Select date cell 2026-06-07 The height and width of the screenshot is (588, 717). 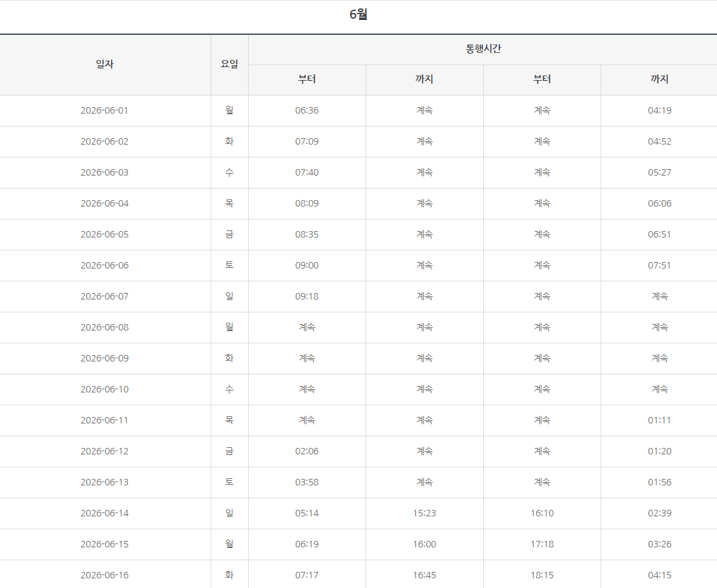[105, 296]
